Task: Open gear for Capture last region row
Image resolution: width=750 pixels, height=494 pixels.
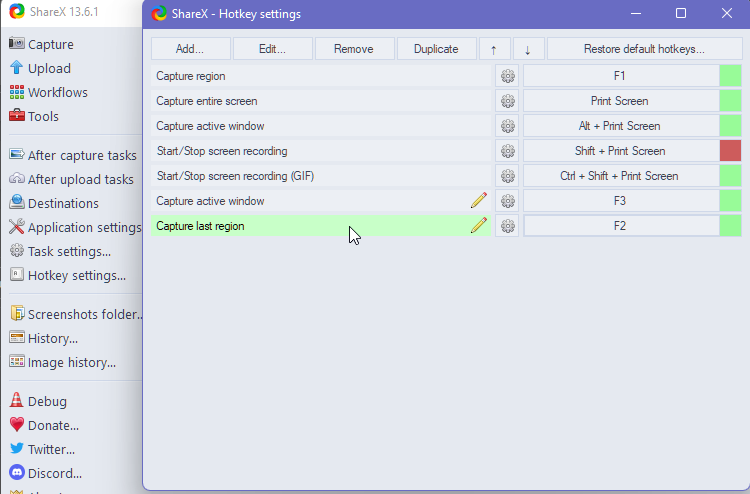Action: pos(507,226)
